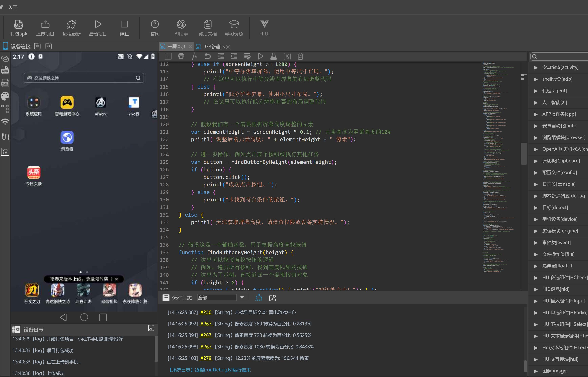Toggle 1X device screen scale

coord(37,46)
